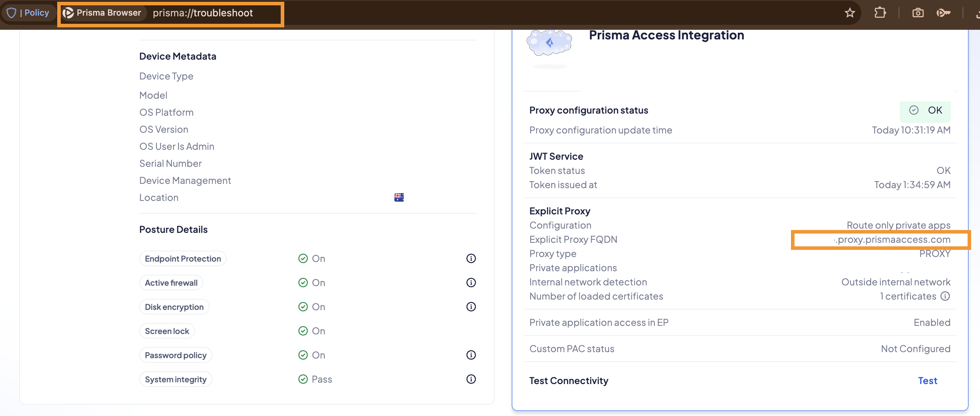Click the System integrity pill
Viewport: 980px width, 416px height.
[176, 379]
